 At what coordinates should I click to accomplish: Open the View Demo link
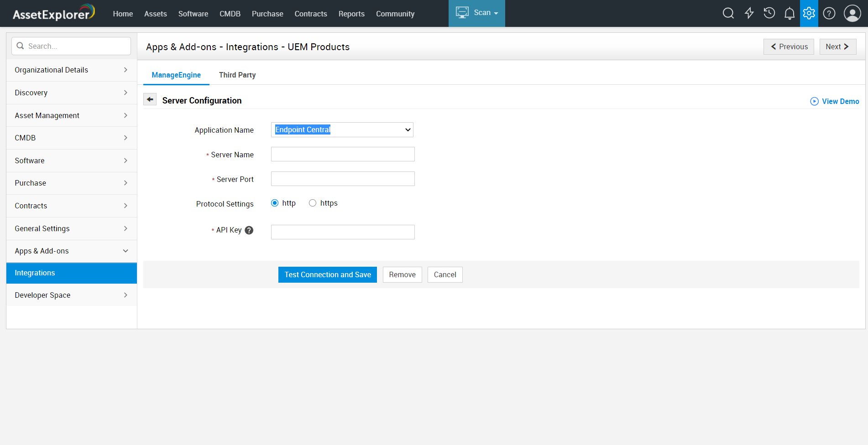835,101
